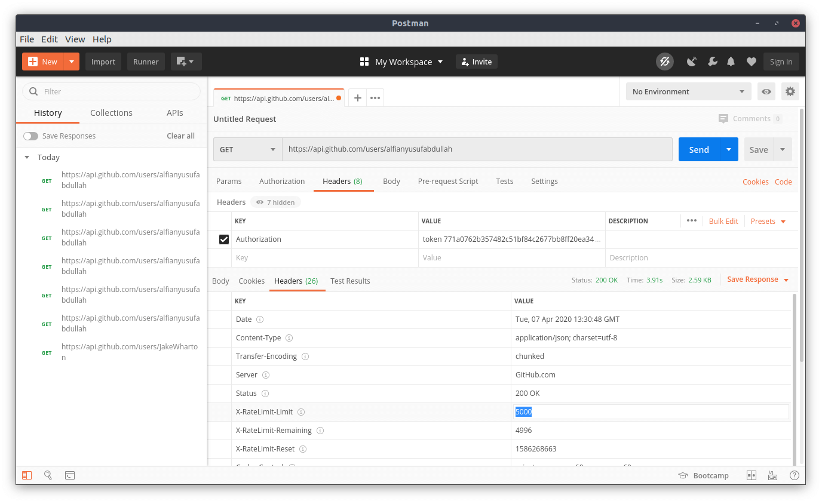Open the Code link

pos(783,182)
